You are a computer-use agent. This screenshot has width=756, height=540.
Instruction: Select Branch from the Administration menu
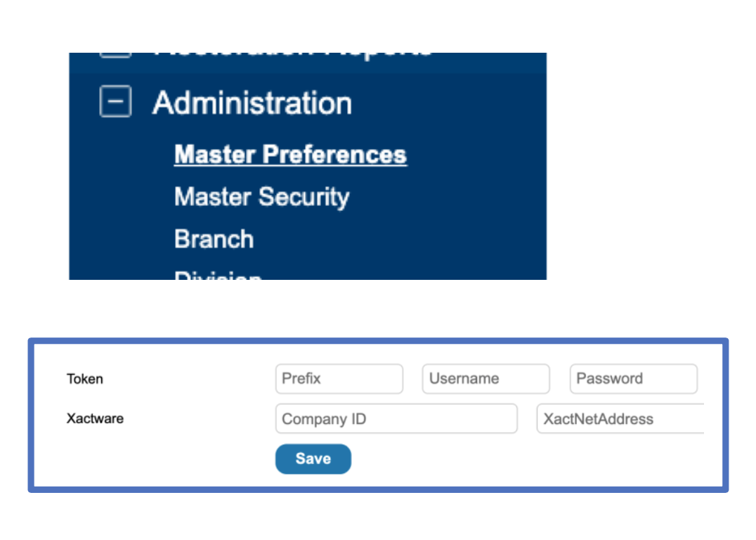click(213, 239)
